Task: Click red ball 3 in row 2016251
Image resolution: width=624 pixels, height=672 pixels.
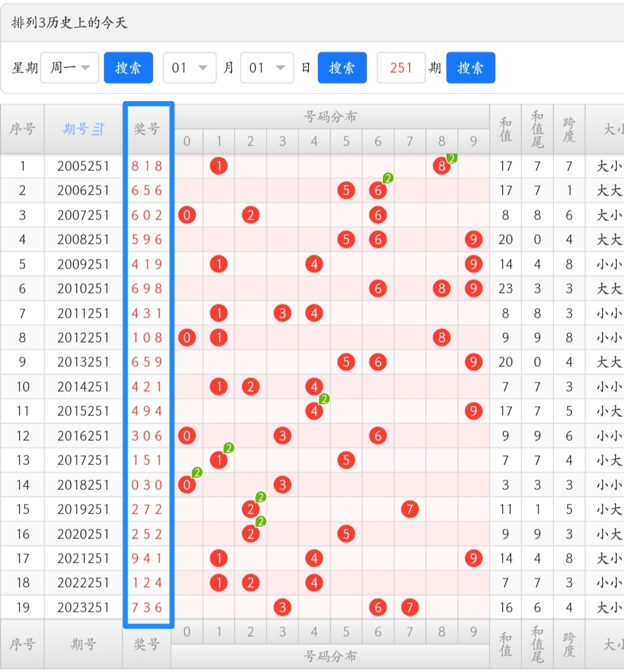Action: tap(282, 436)
